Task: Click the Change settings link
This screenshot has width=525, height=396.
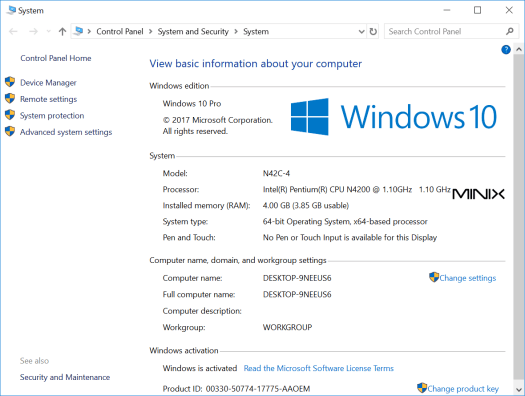Action: point(467,278)
